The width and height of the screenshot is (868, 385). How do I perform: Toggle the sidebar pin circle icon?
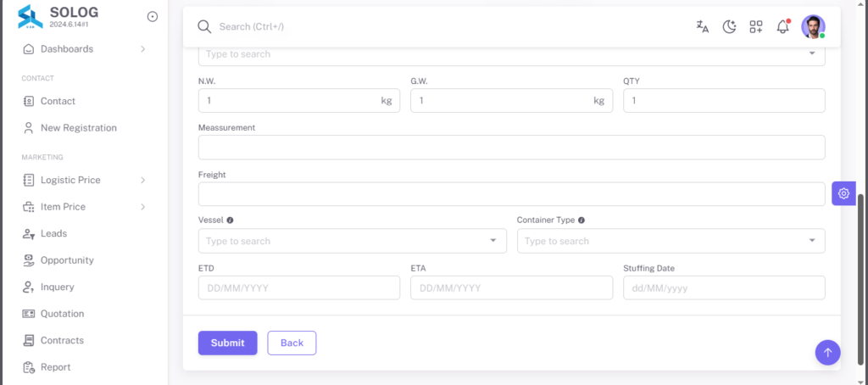click(x=153, y=17)
